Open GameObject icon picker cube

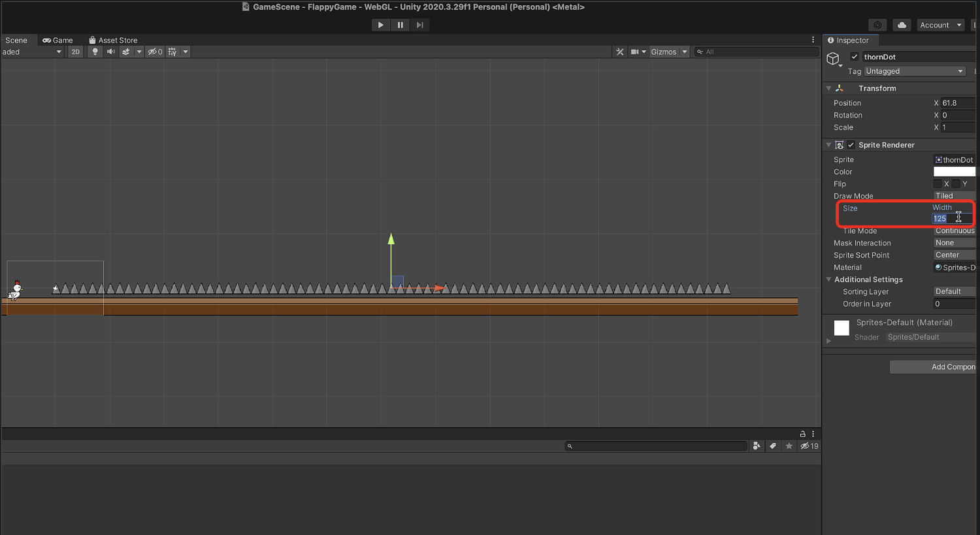coord(833,59)
